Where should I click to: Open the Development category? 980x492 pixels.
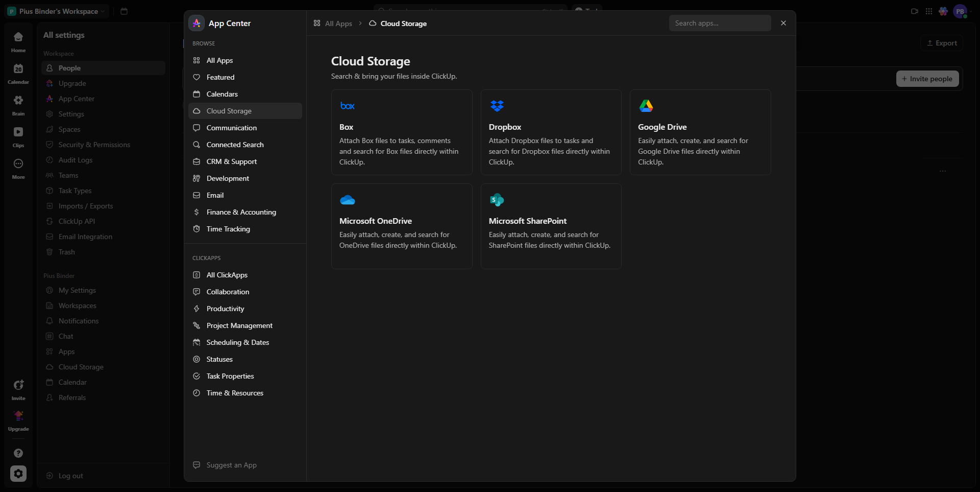[245, 178]
